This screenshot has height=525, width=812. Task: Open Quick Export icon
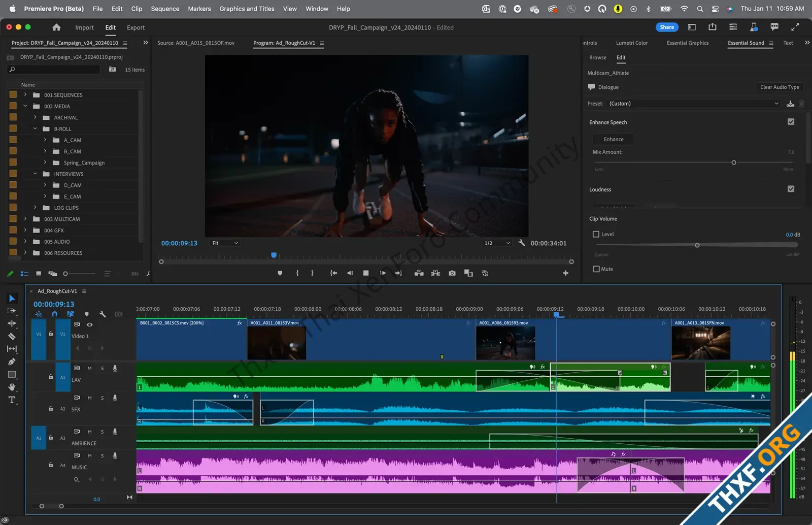point(713,27)
